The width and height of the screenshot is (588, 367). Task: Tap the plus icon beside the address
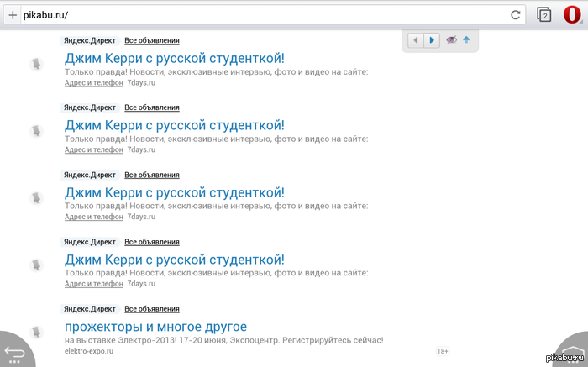pos(13,15)
